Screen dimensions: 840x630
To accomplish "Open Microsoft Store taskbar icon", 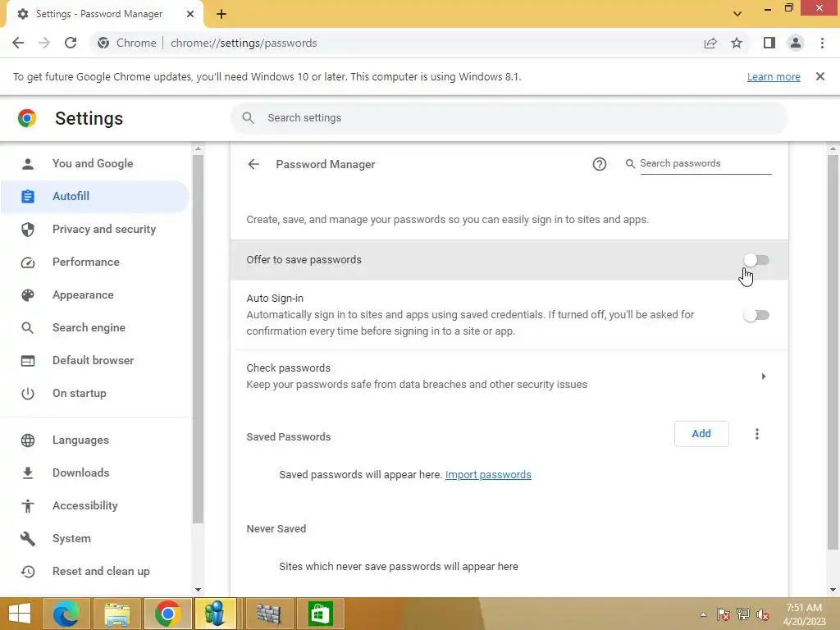I will pos(320,614).
